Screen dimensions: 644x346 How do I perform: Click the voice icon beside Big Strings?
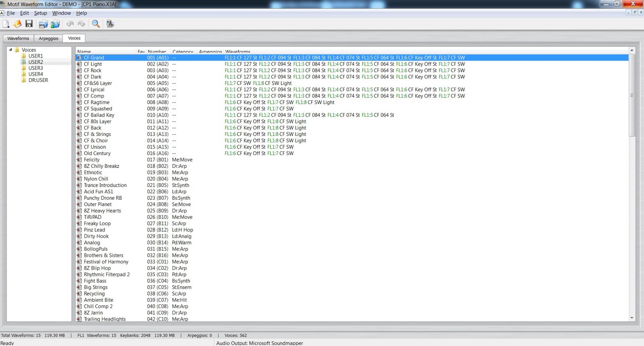pyautogui.click(x=79, y=287)
